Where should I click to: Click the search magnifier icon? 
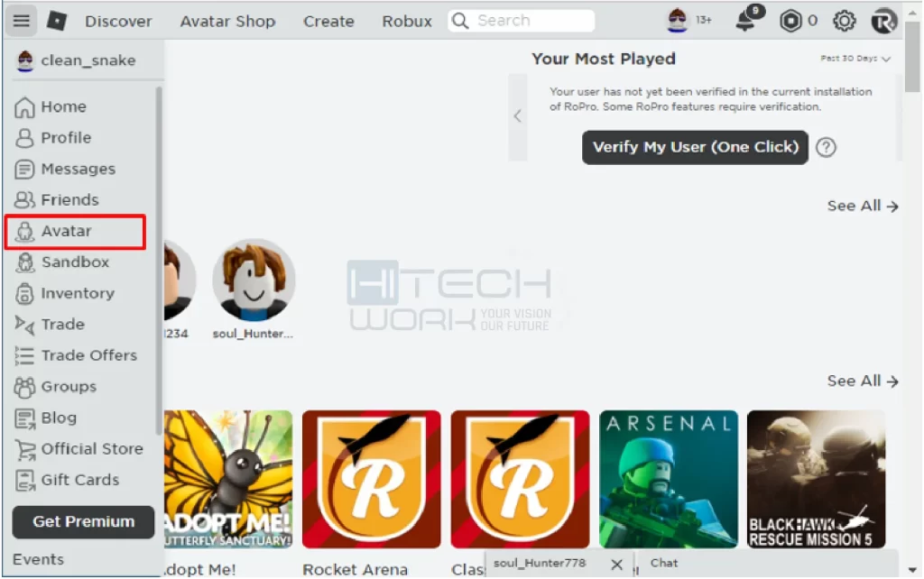(459, 21)
